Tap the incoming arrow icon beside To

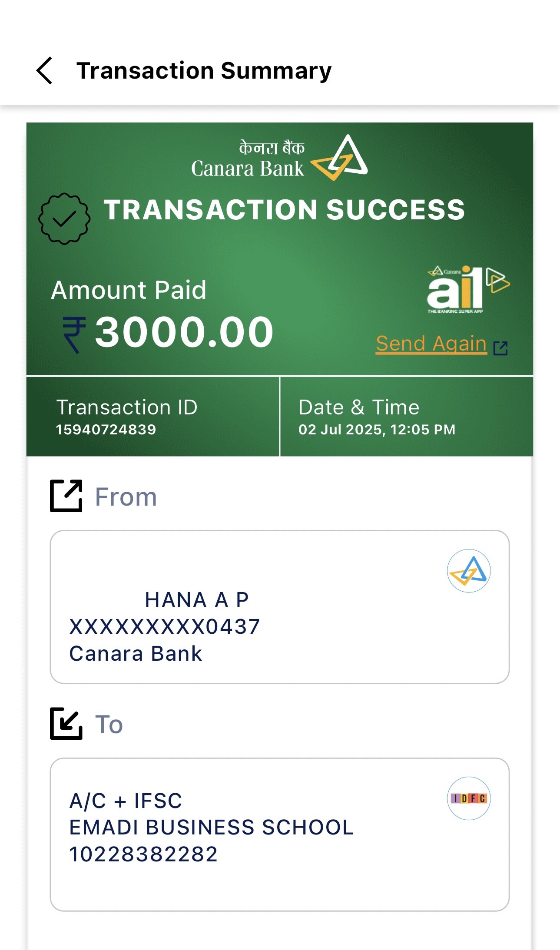pyautogui.click(x=66, y=723)
